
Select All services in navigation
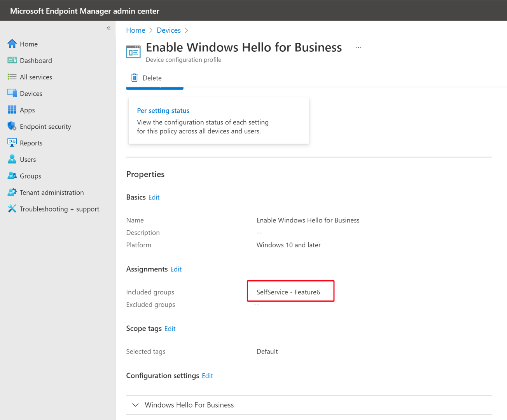36,77
